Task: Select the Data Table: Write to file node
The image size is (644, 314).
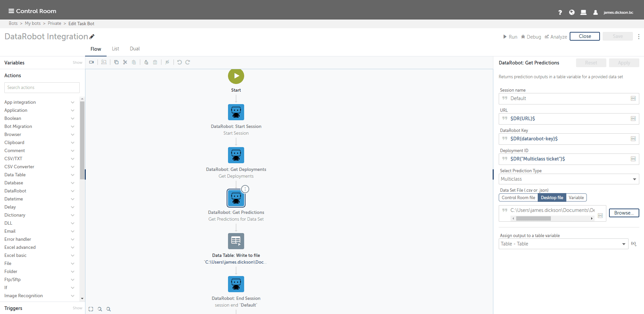Action: click(236, 241)
